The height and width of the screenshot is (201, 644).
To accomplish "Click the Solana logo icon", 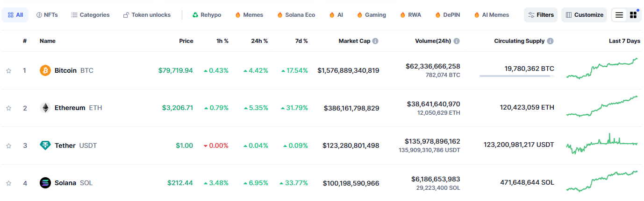I will [x=45, y=183].
